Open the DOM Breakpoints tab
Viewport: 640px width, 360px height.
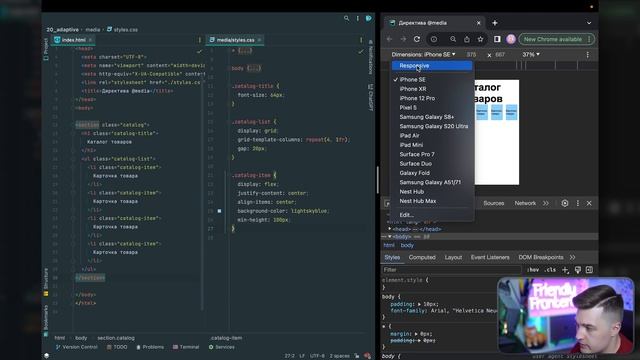541,258
